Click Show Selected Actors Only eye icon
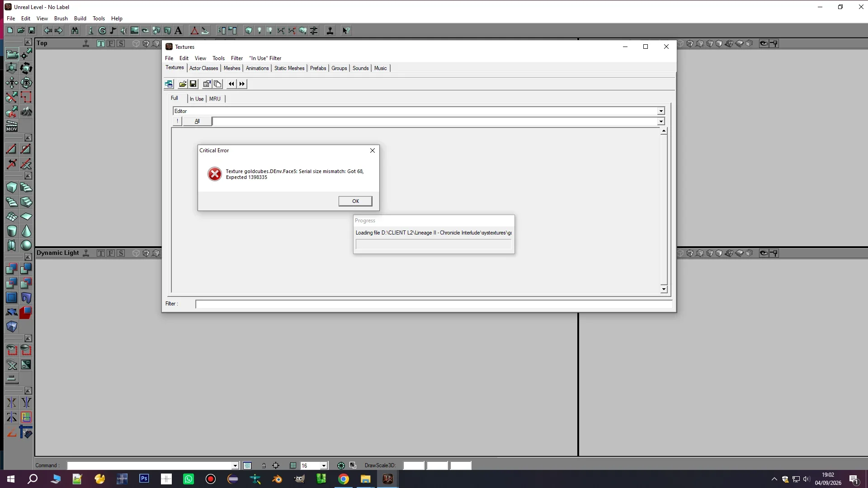Viewport: 868px width, 488px height. (12, 350)
